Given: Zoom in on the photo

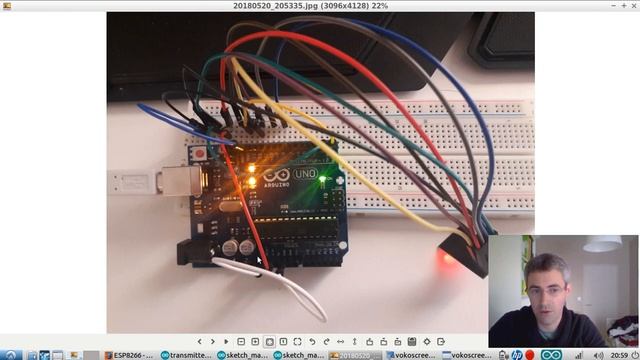Looking at the screenshot, I should (x=255, y=342).
